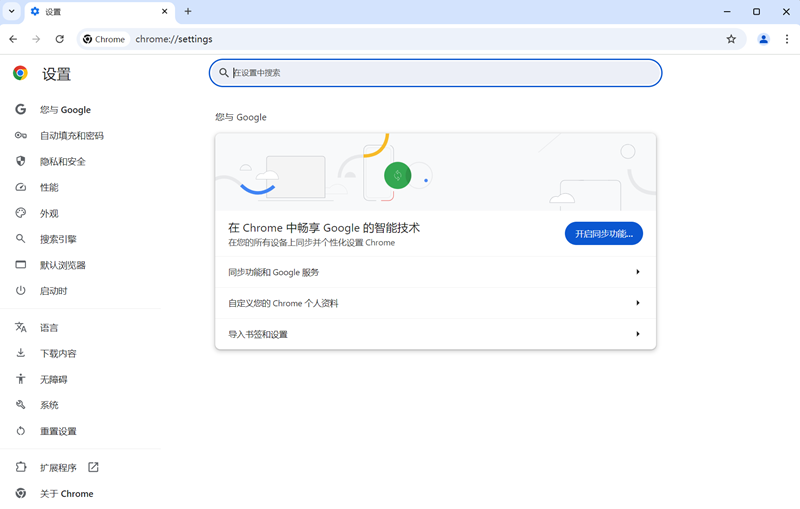Click the Chrome site info chip
This screenshot has width=800, height=509.
tap(104, 39)
